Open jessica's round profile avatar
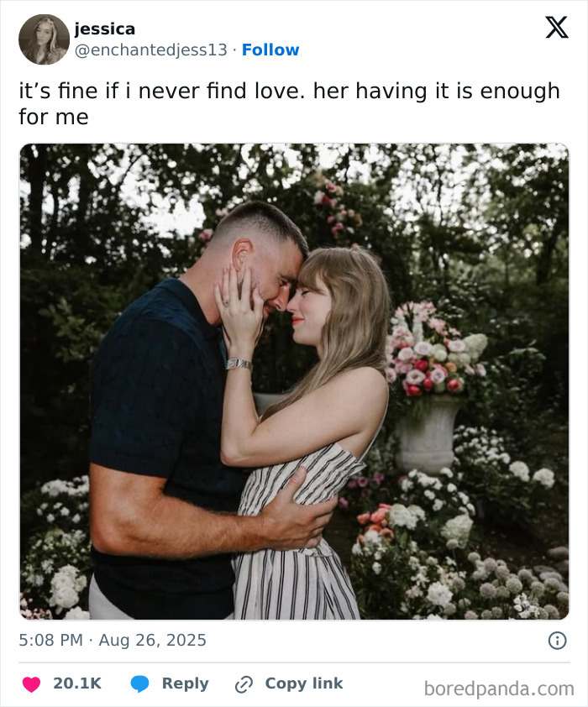 coord(44,39)
